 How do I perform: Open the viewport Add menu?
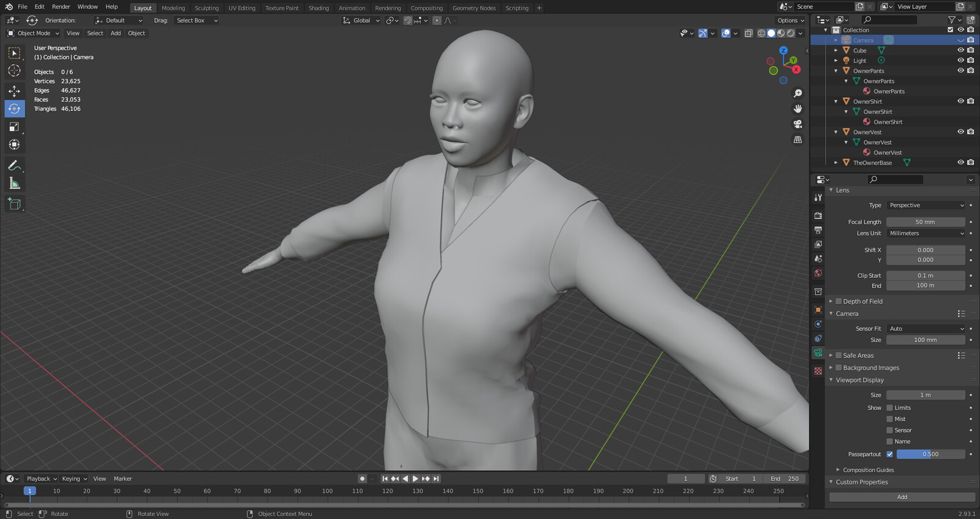point(116,33)
